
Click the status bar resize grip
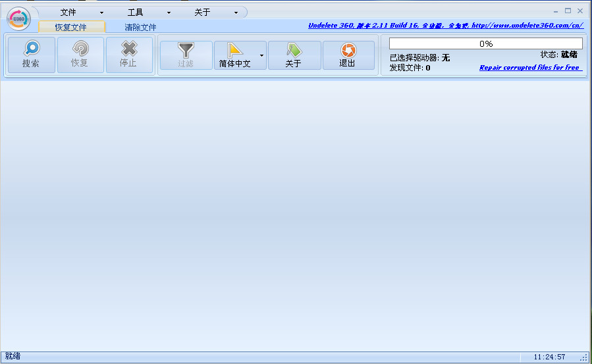pos(585,357)
